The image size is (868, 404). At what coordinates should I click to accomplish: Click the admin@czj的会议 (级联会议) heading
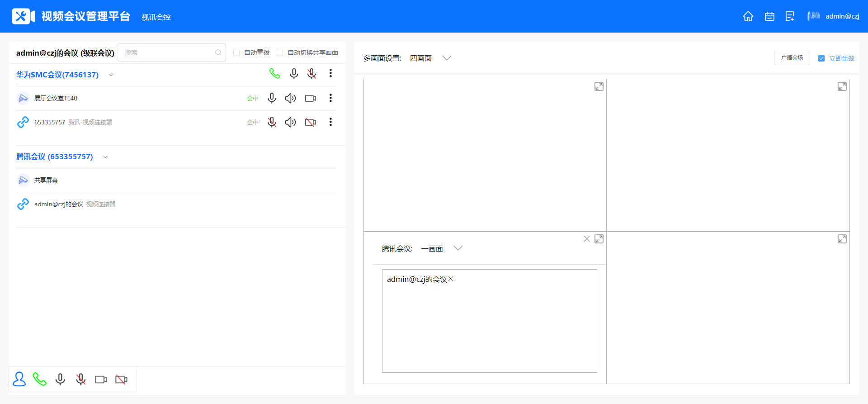[65, 53]
